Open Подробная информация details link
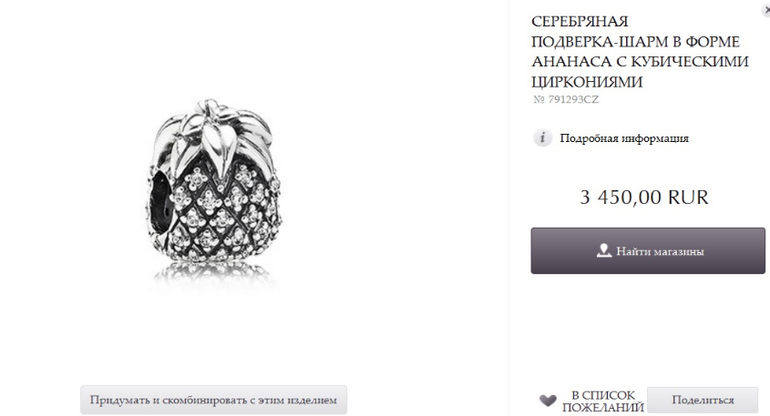 pyautogui.click(x=624, y=139)
